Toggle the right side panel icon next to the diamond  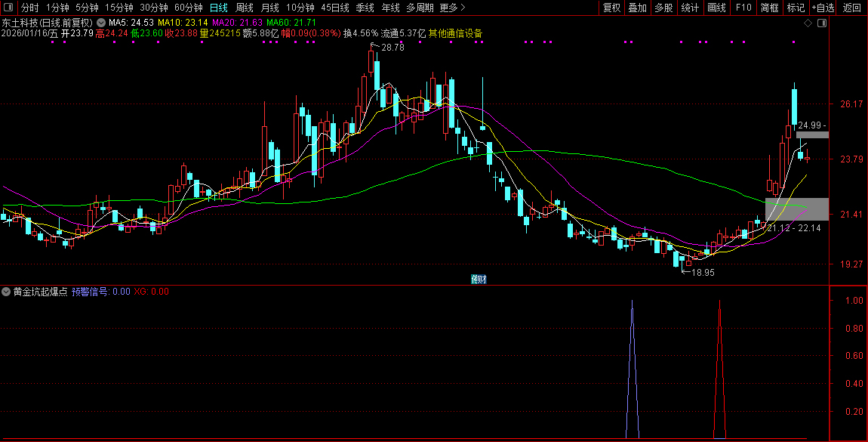click(x=822, y=23)
